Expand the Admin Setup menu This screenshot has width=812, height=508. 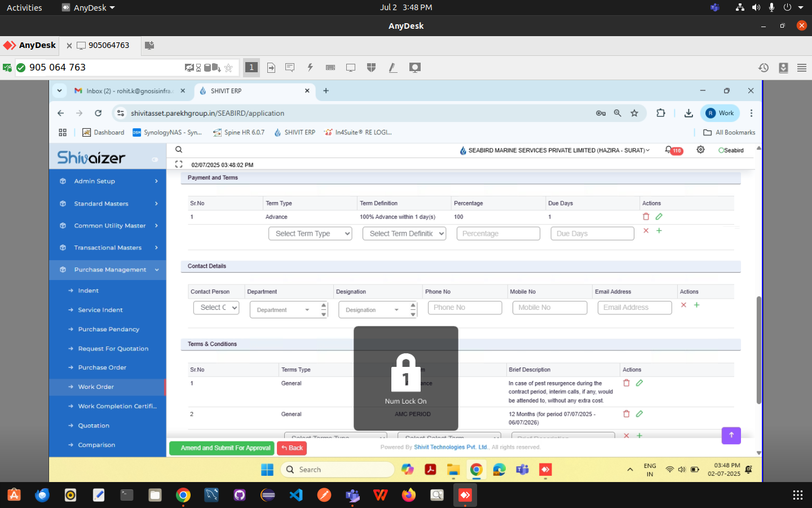pos(107,181)
